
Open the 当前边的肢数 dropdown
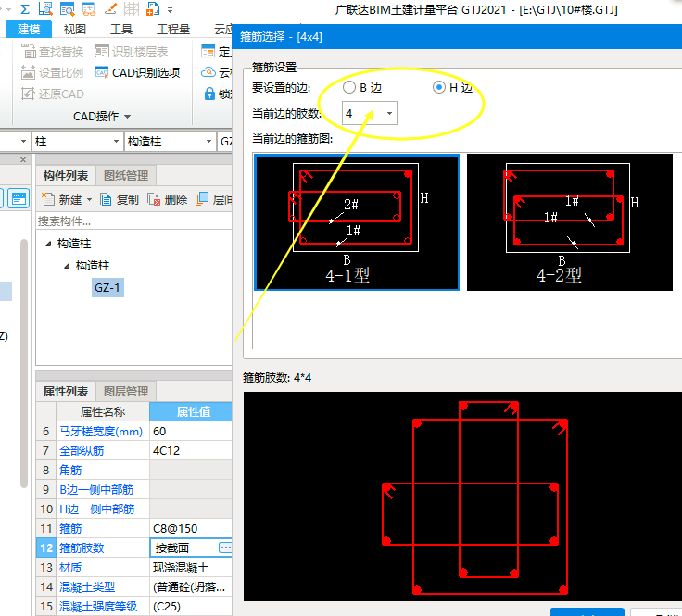point(389,113)
